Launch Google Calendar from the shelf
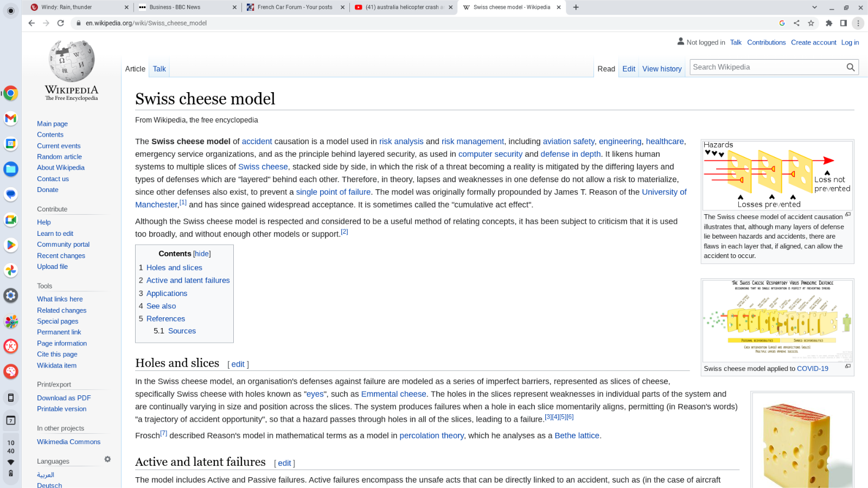 pos(11,144)
